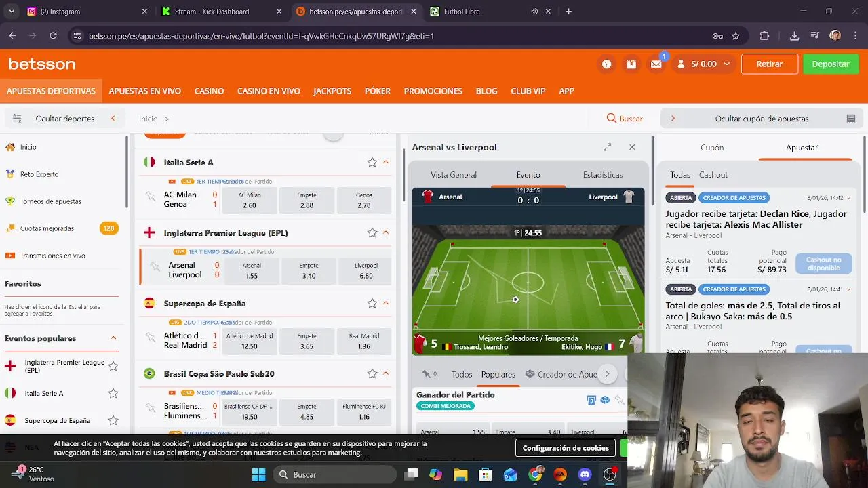Favorite Italia Serie A in sidebar
This screenshot has height=488, width=868.
113,394
